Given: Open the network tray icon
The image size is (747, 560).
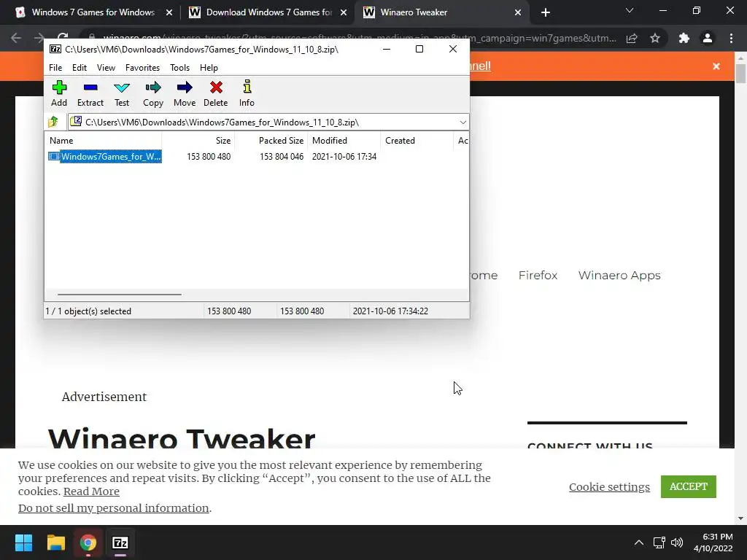Looking at the screenshot, I should 659,542.
